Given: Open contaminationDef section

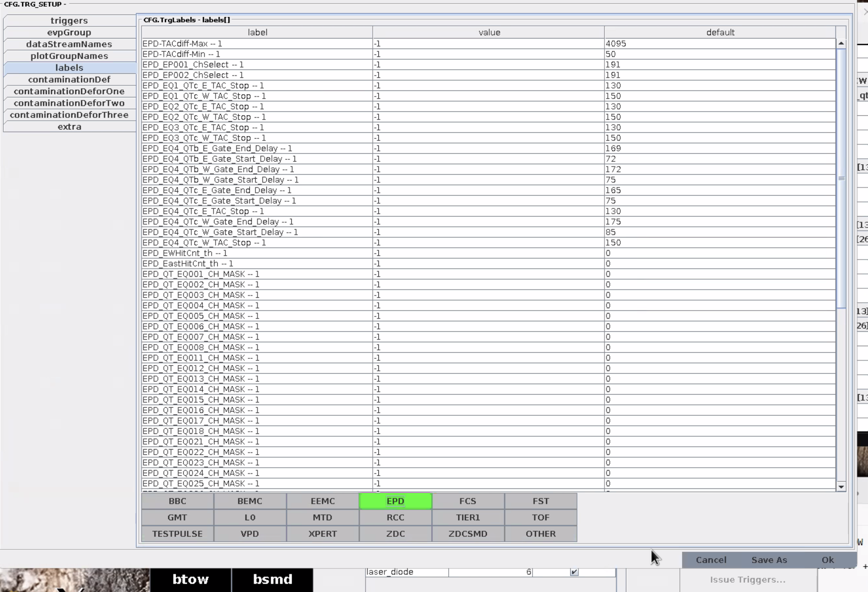Looking at the screenshot, I should point(69,79).
